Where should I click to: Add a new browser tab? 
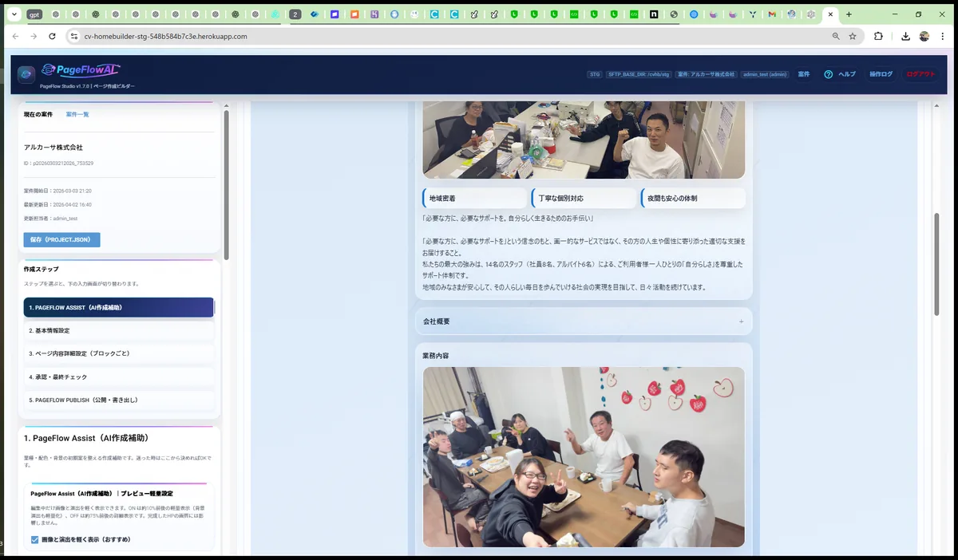[849, 14]
